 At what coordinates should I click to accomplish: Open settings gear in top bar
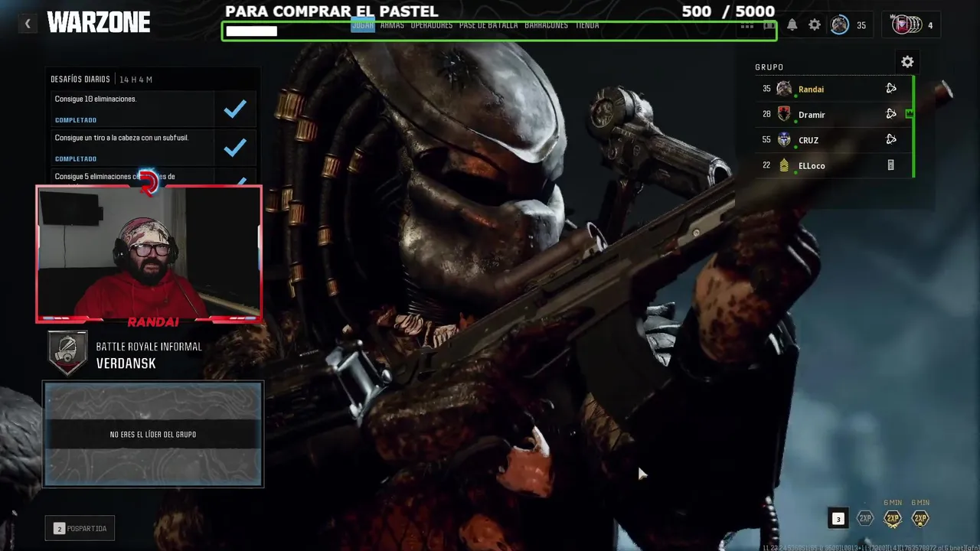coord(815,25)
